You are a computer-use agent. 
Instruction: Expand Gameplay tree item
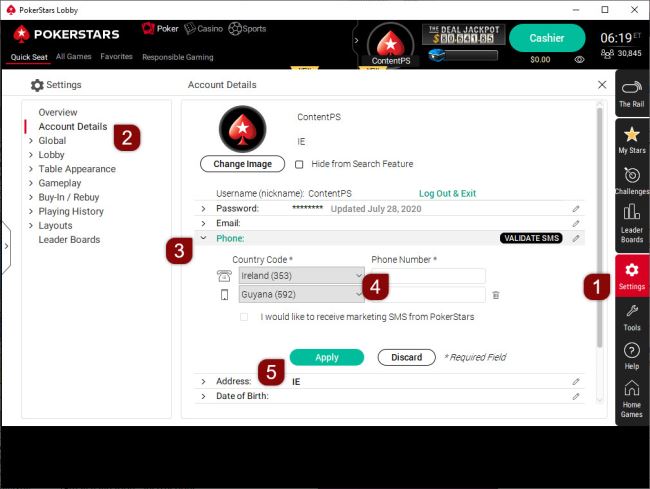pyautogui.click(x=31, y=183)
